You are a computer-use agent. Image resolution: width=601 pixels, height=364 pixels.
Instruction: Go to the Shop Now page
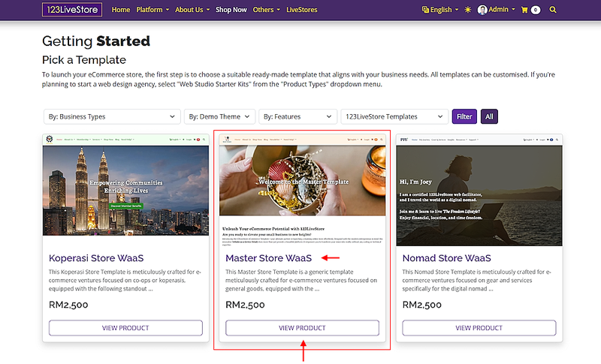click(x=231, y=10)
